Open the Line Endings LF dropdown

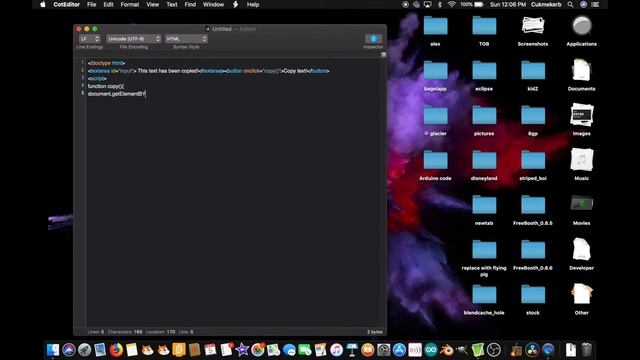pyautogui.click(x=89, y=39)
